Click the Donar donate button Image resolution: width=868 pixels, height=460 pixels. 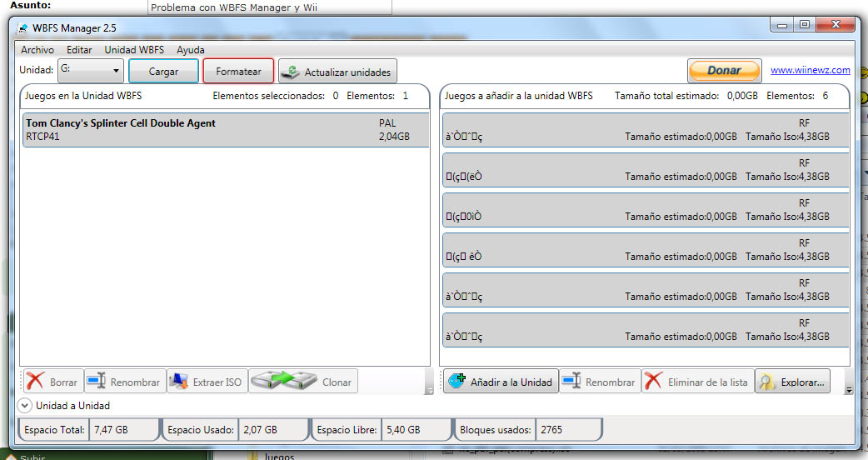pyautogui.click(x=724, y=70)
